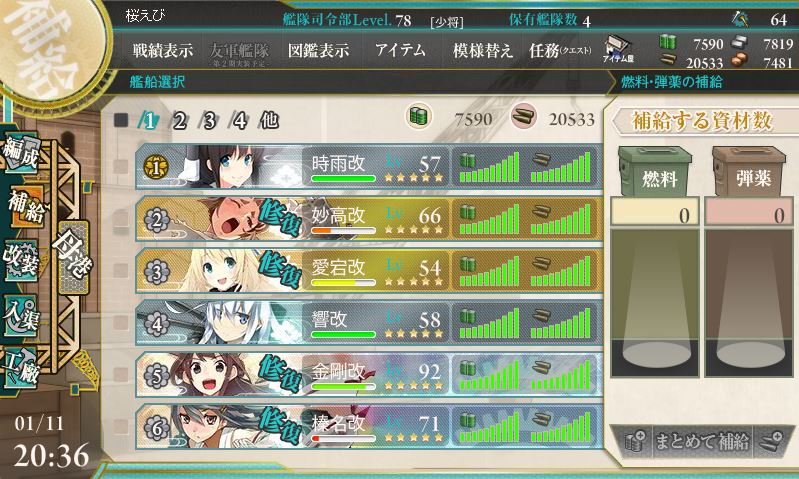Open the 改装 remodel sidebar icon
The width and height of the screenshot is (799, 479).
(20, 260)
